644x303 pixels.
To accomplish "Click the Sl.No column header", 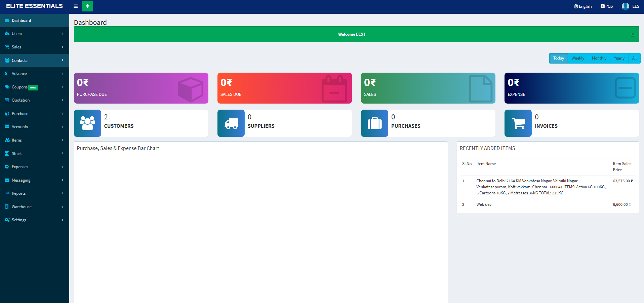I will coord(467,164).
